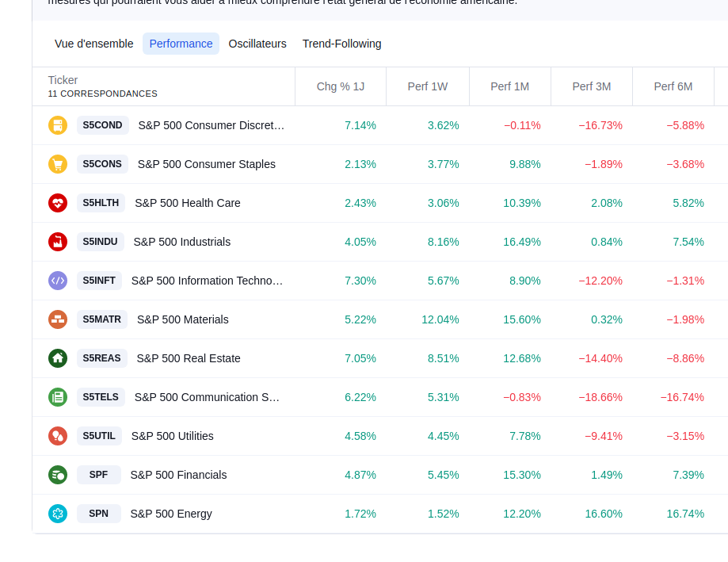The width and height of the screenshot is (728, 562).
Task: Click the SPF ticker badge
Action: click(99, 475)
